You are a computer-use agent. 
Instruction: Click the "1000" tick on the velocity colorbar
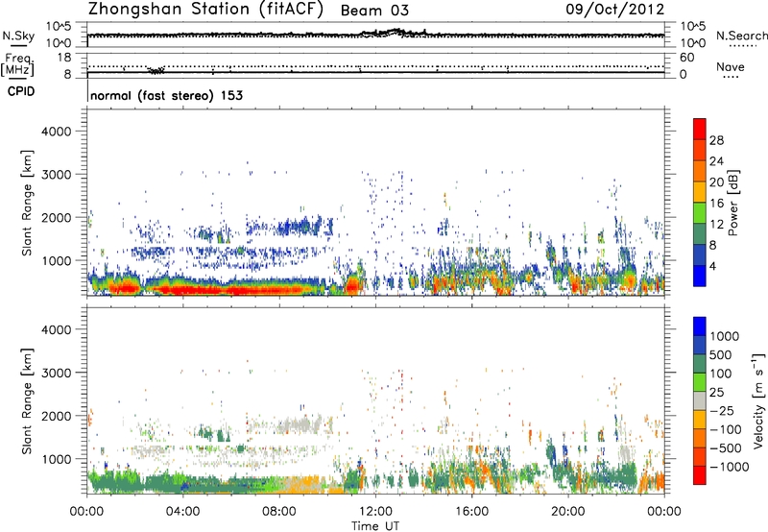pos(725,336)
